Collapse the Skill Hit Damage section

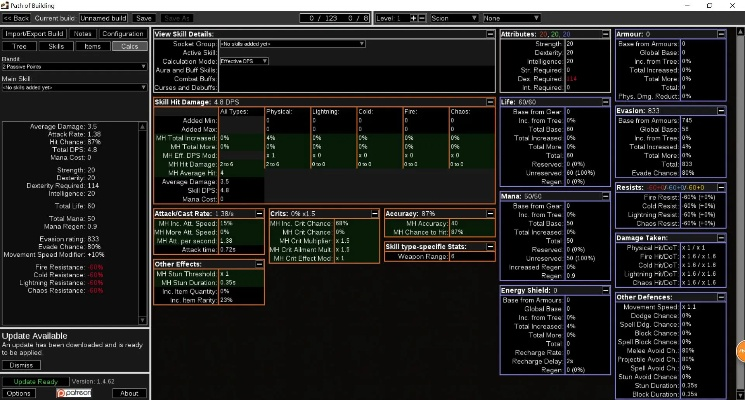tap(489, 101)
